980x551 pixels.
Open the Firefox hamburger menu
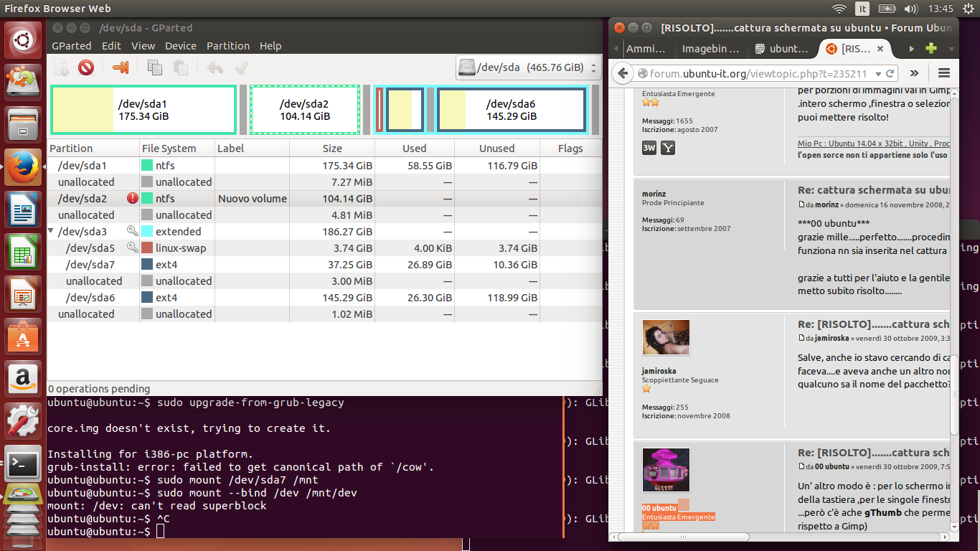(944, 73)
